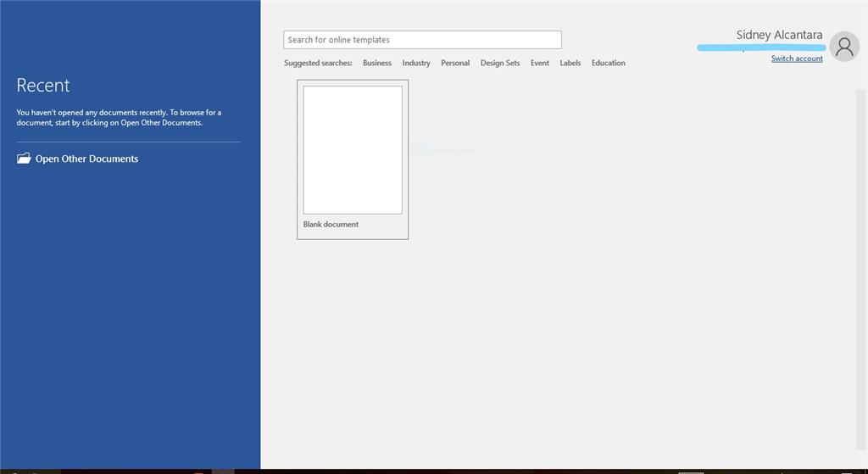Click the Switch account link
Screen dimensions: 868x474
click(797, 59)
